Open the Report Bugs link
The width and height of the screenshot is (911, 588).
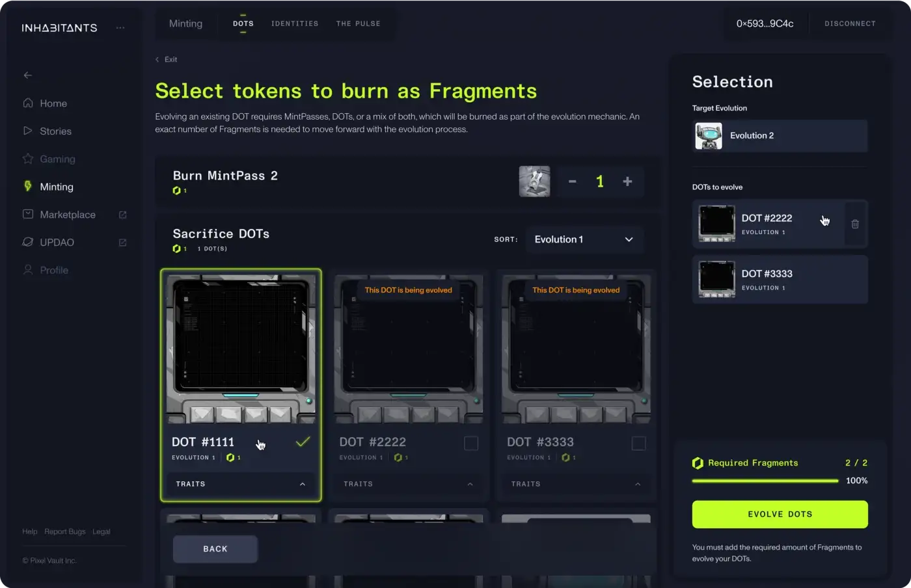(64, 531)
